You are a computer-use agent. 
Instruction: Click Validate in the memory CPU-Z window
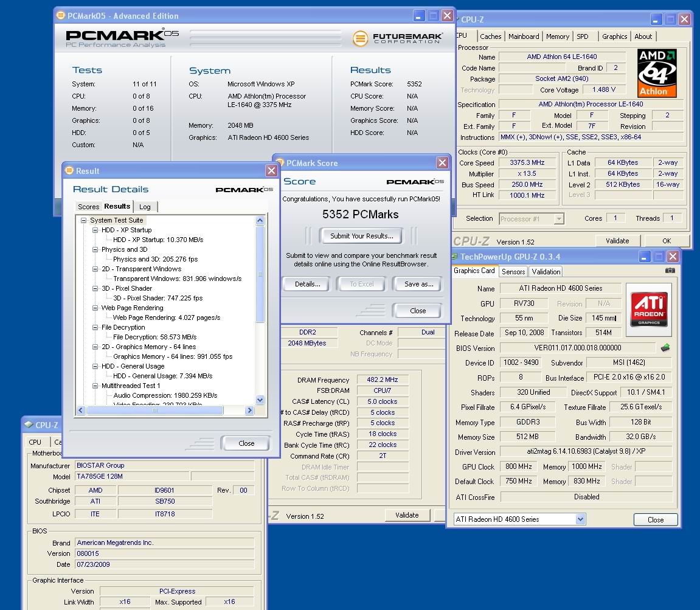[407, 515]
